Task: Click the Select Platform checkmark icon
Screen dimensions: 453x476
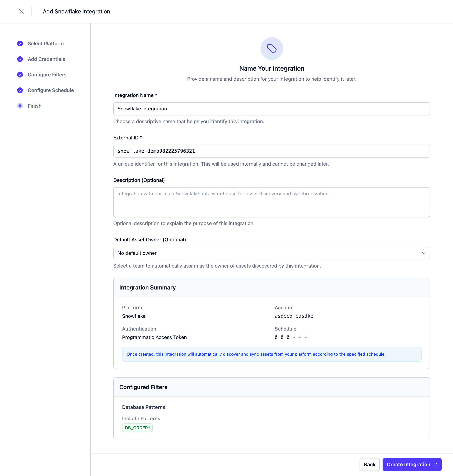Action: pos(20,44)
